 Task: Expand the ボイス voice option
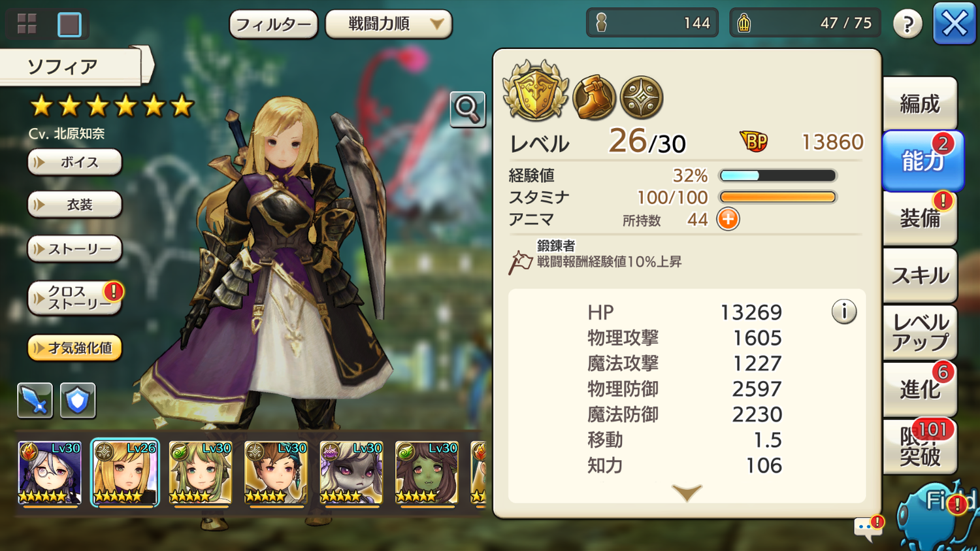(74, 162)
